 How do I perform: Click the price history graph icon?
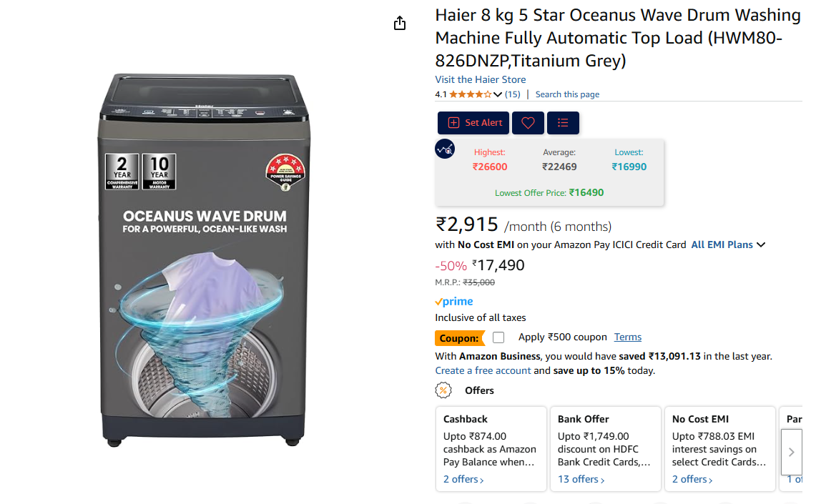point(445,149)
